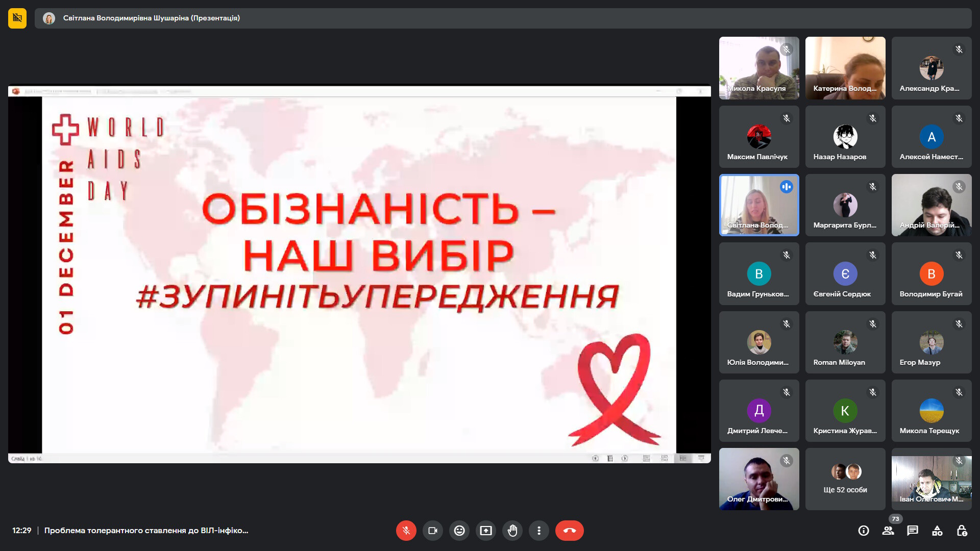
Task: Expand the 'Ще 52 особи' participants tile
Action: pyautogui.click(x=845, y=479)
